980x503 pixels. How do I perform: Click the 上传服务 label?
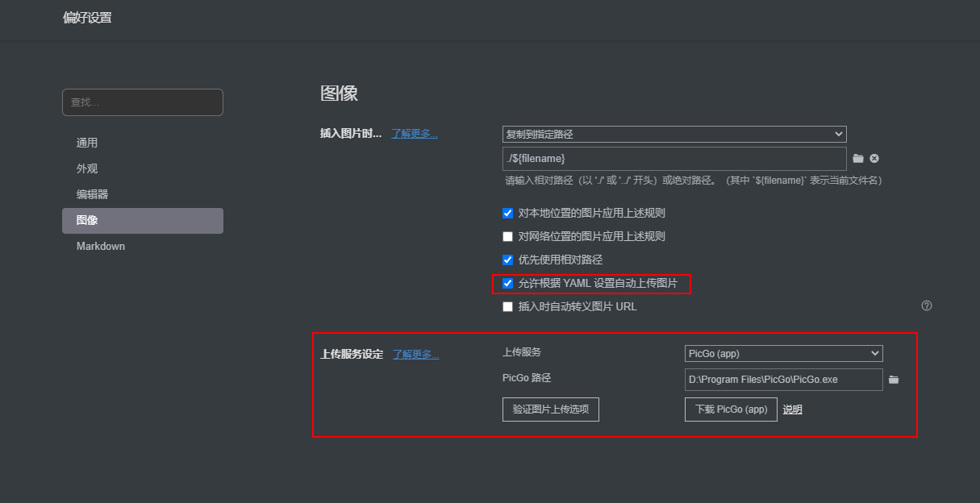(x=522, y=352)
